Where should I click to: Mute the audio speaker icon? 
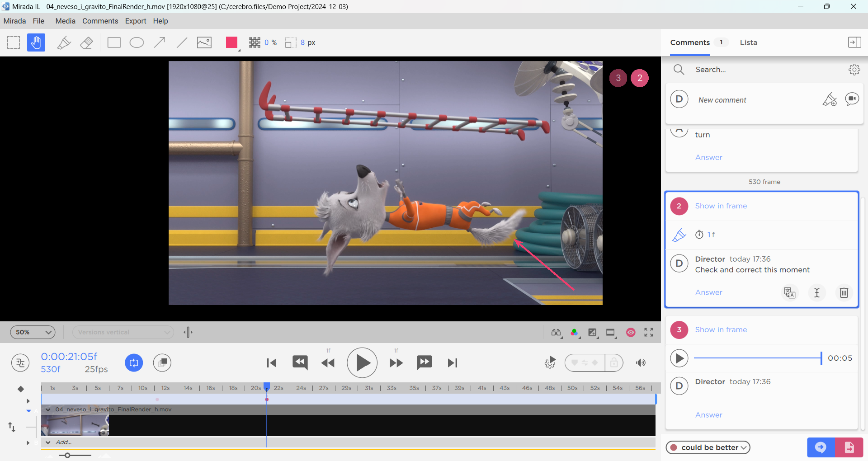[x=641, y=362]
